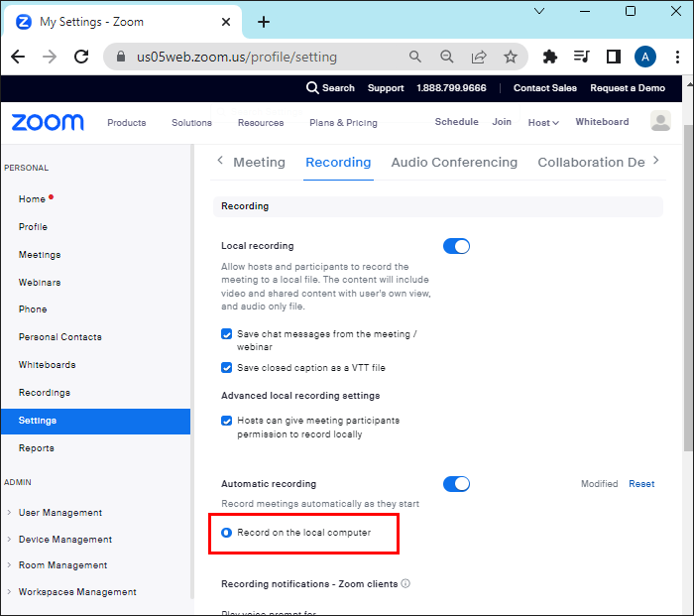Click info icon next to Recording notifications

[405, 583]
